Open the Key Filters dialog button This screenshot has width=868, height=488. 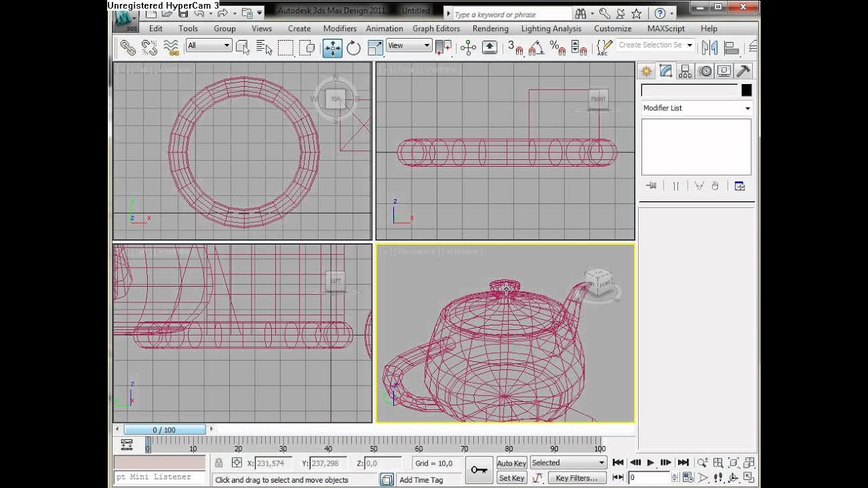[576, 478]
